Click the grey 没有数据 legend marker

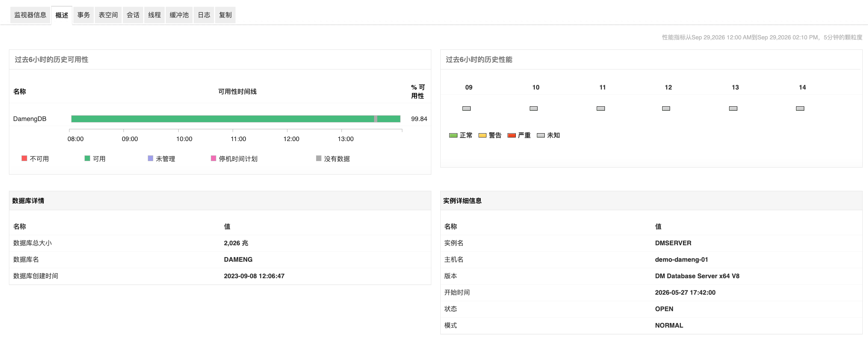pos(319,158)
